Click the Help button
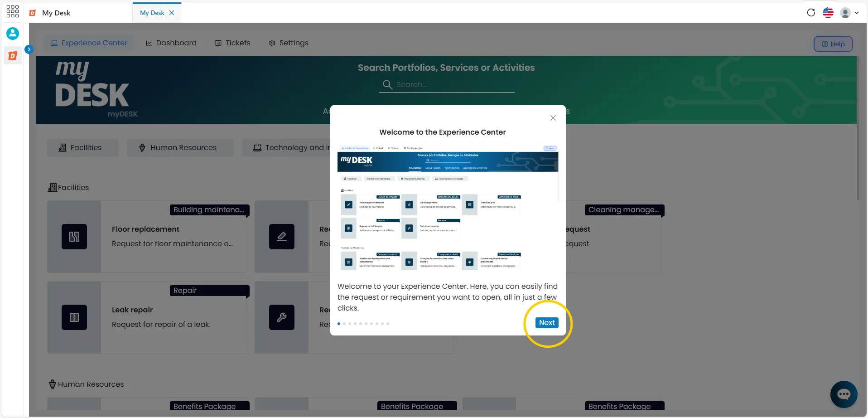This screenshot has height=418, width=868. coord(833,44)
